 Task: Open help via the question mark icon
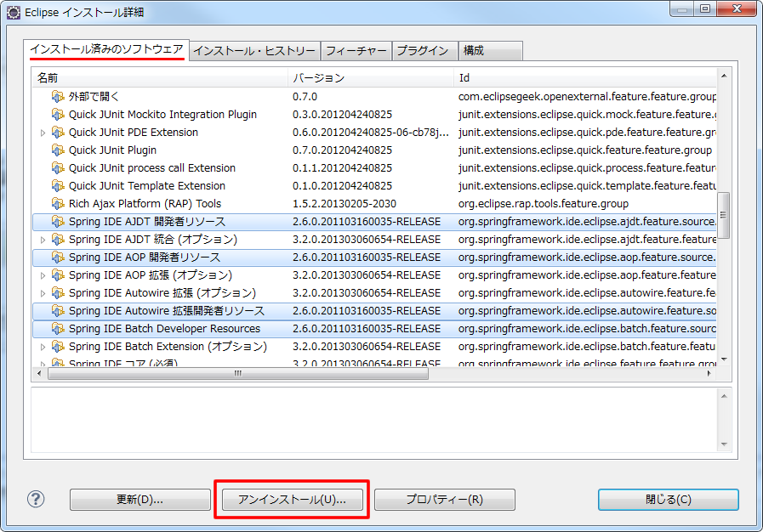click(x=36, y=499)
